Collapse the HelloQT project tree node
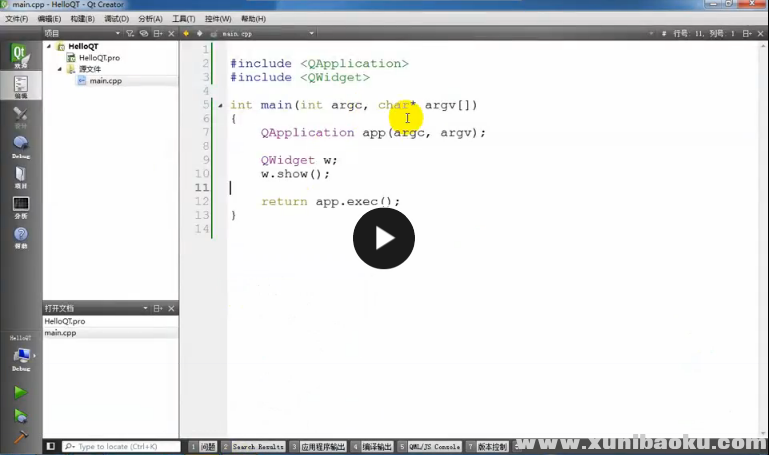This screenshot has height=455, width=769. pyautogui.click(x=49, y=46)
